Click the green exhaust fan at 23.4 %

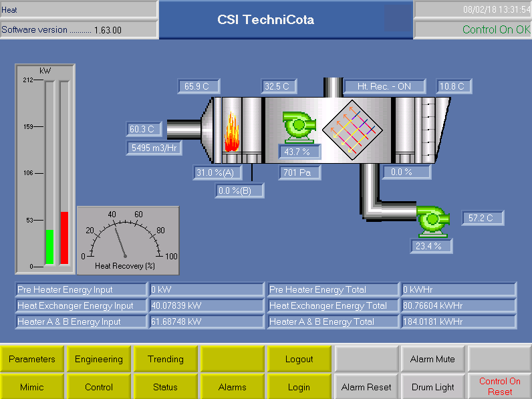(x=433, y=221)
